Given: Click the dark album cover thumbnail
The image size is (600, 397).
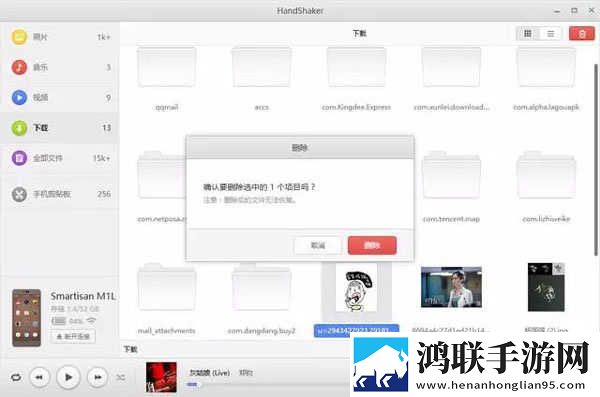Looking at the screenshot, I should (x=546, y=287).
